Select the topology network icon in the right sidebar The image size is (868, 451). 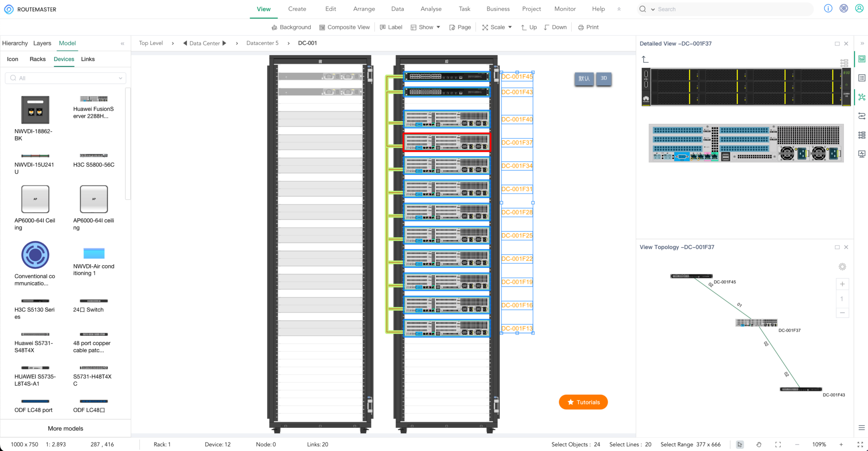pyautogui.click(x=862, y=97)
